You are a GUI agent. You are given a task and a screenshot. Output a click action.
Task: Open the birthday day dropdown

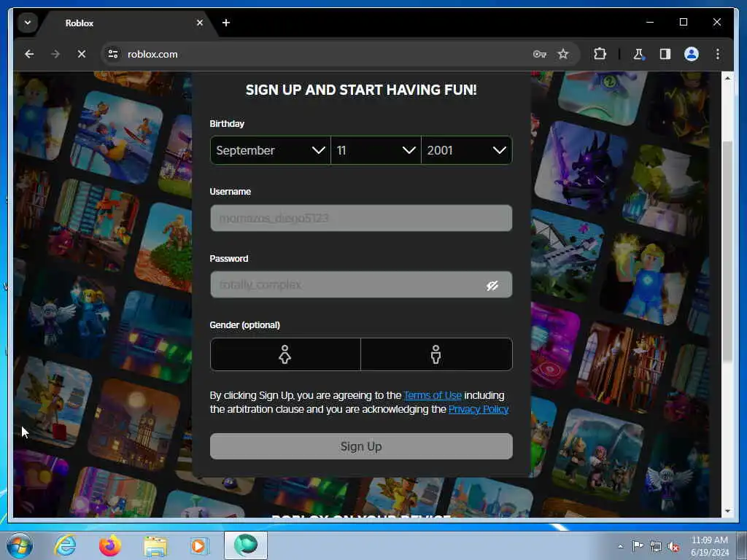376,150
